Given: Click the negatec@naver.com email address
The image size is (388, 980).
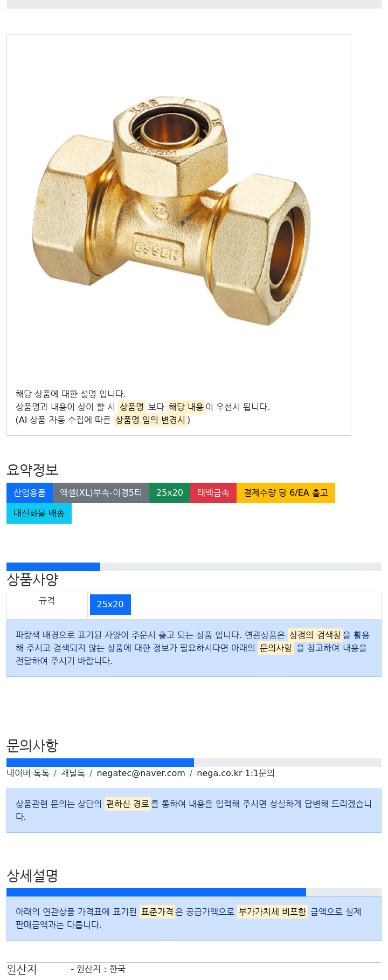Looking at the screenshot, I should (x=141, y=773).
